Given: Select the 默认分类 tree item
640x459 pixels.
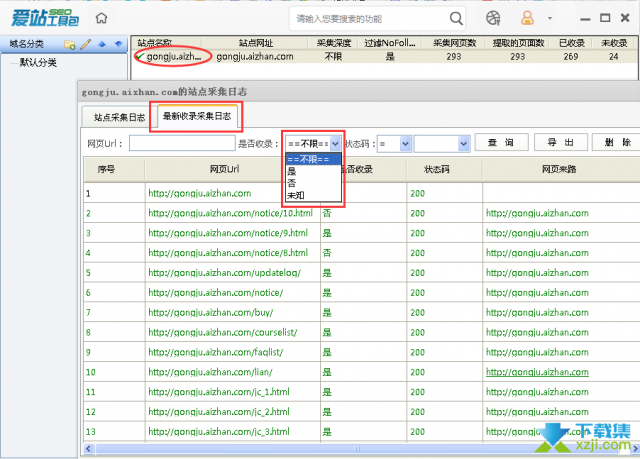Looking at the screenshot, I should [38, 62].
